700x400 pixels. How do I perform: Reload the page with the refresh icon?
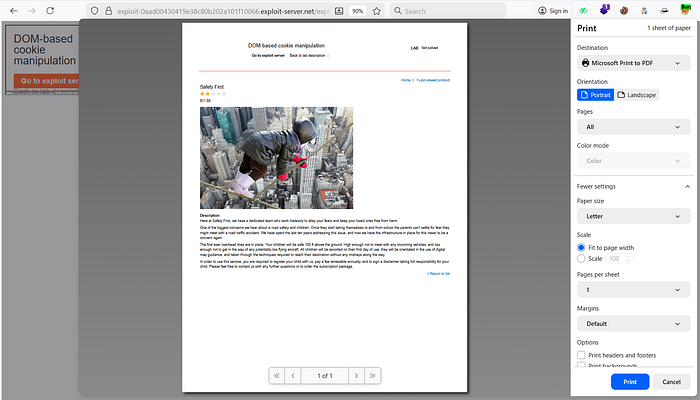click(50, 11)
